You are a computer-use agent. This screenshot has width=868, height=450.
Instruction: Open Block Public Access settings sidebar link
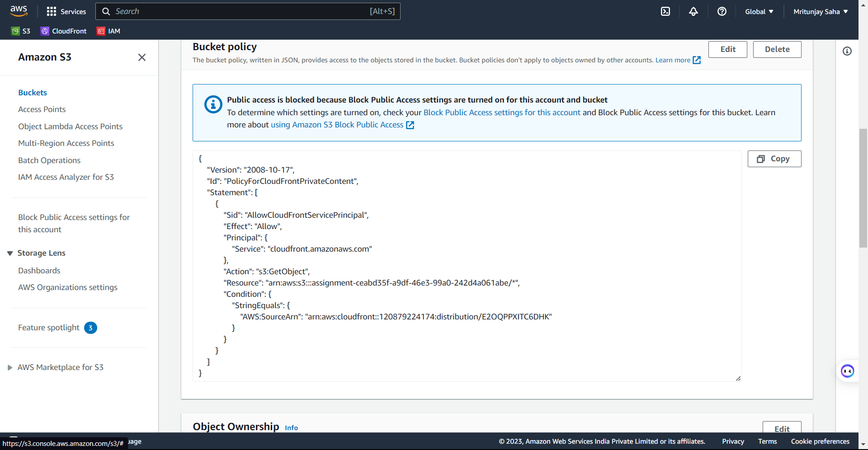coord(74,223)
